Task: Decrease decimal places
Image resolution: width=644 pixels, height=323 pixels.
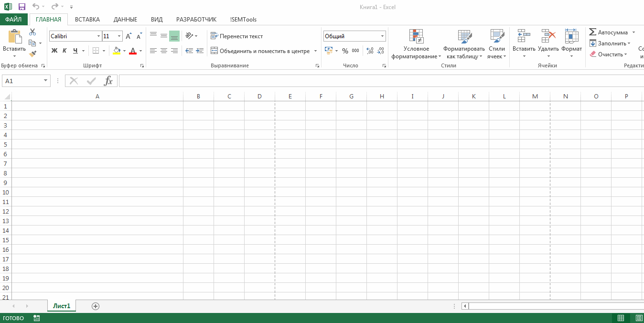Action: pyautogui.click(x=380, y=51)
